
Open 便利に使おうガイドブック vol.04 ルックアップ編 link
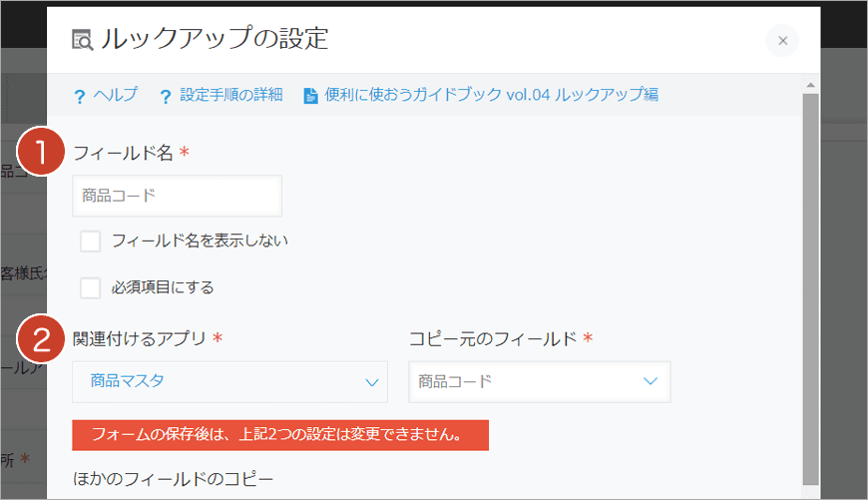(x=491, y=95)
